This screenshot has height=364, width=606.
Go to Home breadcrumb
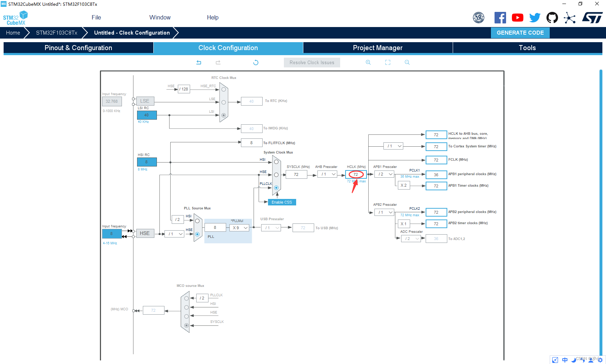coord(13,33)
